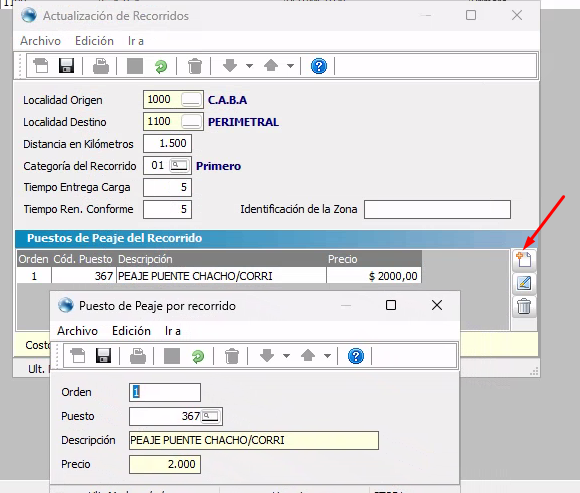Click the add toll post icon beside the grid
This screenshot has width=580, height=493.
pyautogui.click(x=524, y=259)
